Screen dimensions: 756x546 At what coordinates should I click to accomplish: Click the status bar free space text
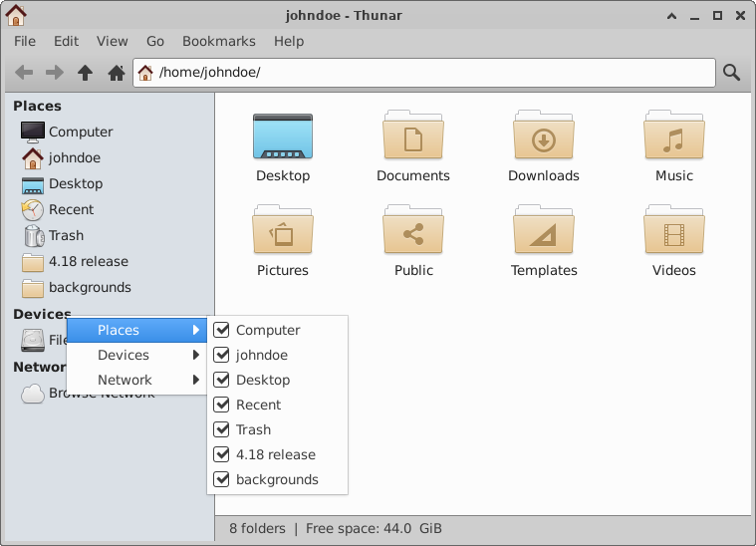[x=374, y=529]
